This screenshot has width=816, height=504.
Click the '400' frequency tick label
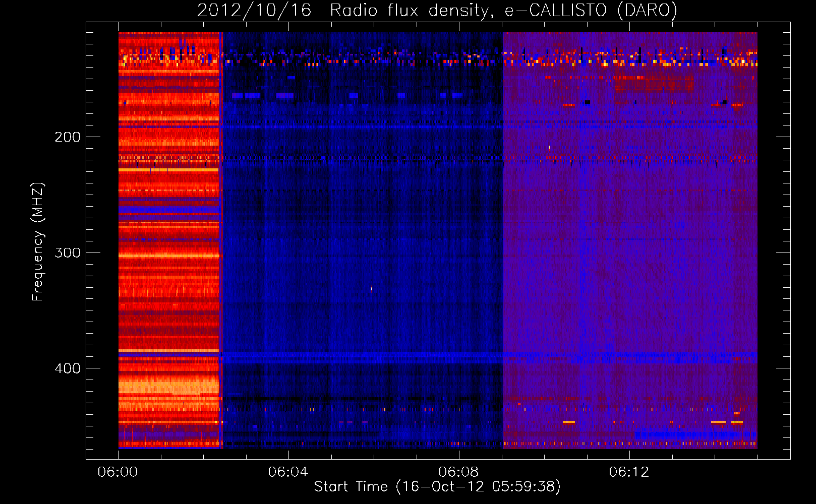68,368
